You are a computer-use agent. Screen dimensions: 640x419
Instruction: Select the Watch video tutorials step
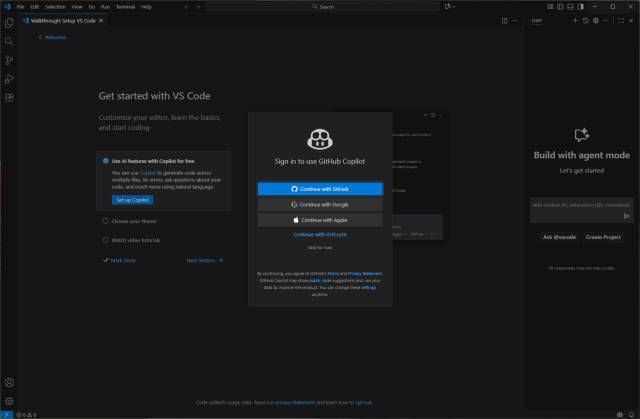pyautogui.click(x=139, y=240)
